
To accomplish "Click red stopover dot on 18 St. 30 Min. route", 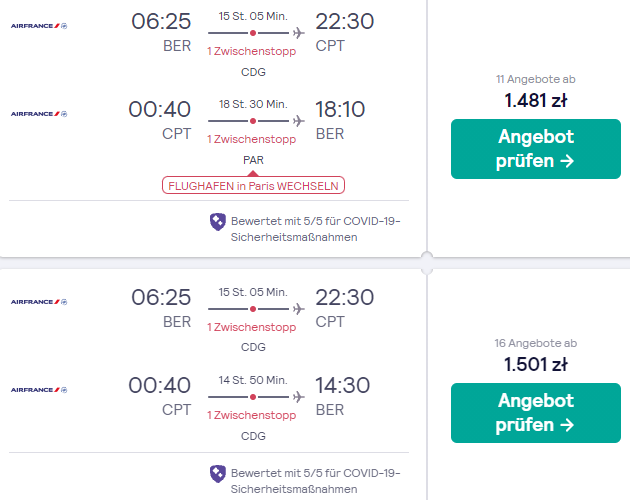I will tap(253, 121).
